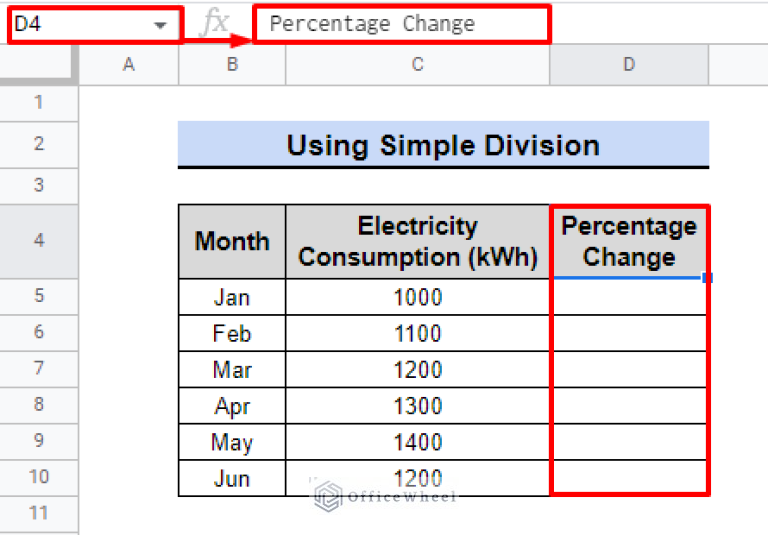Screen dimensions: 768x535
Task: Select column B header
Action: click(x=232, y=65)
